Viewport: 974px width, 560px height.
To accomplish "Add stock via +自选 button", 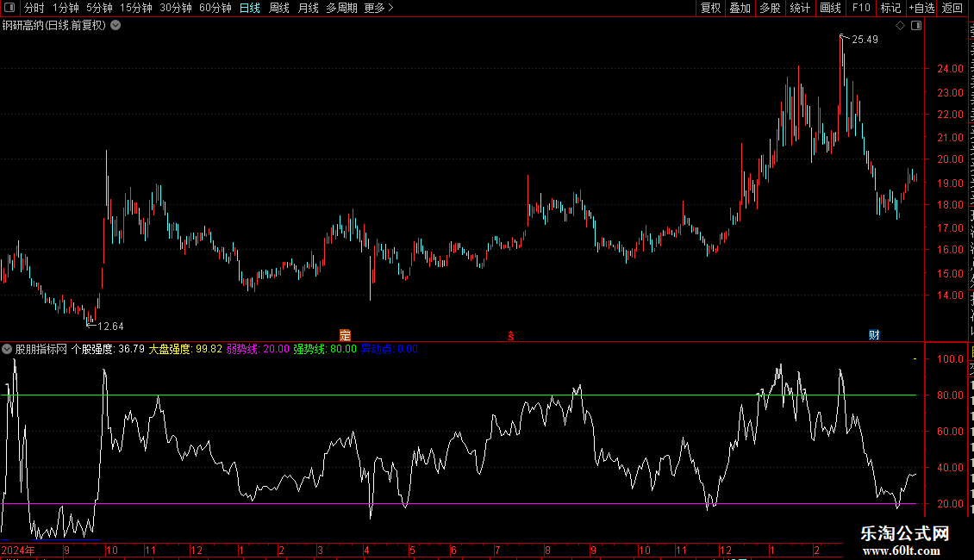I will [921, 8].
